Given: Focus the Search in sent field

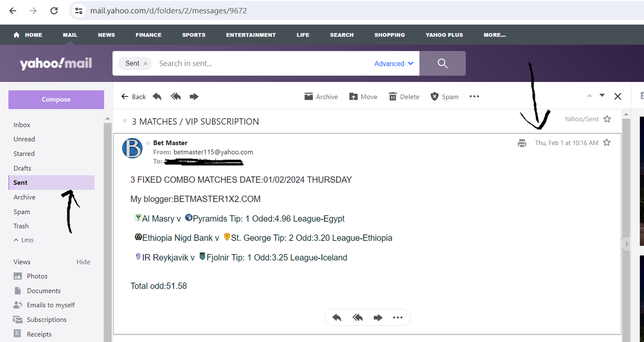Looking at the screenshot, I should [x=262, y=63].
